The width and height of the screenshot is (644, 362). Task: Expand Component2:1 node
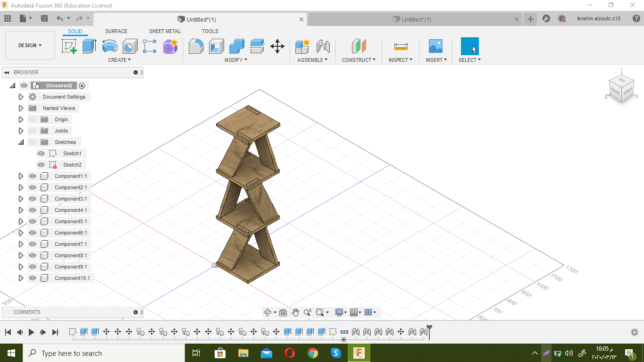tap(21, 187)
